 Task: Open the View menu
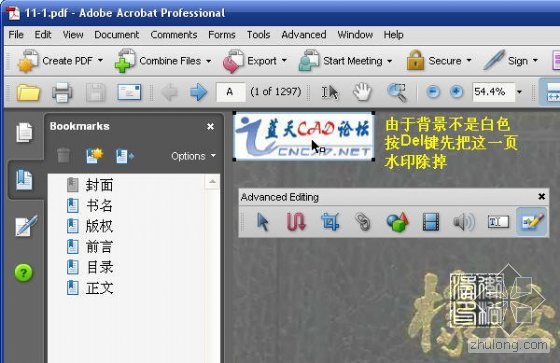(73, 35)
